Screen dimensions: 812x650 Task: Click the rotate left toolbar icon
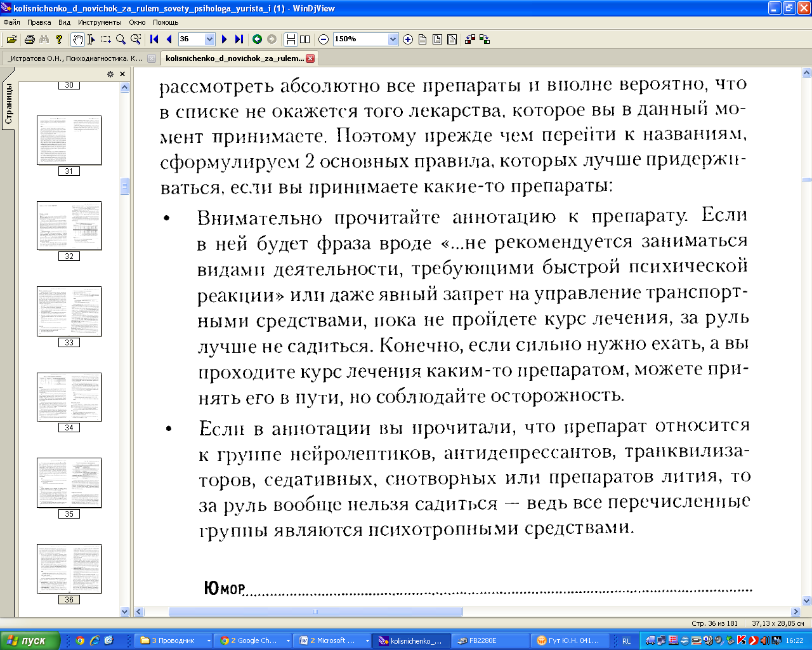[x=470, y=39]
